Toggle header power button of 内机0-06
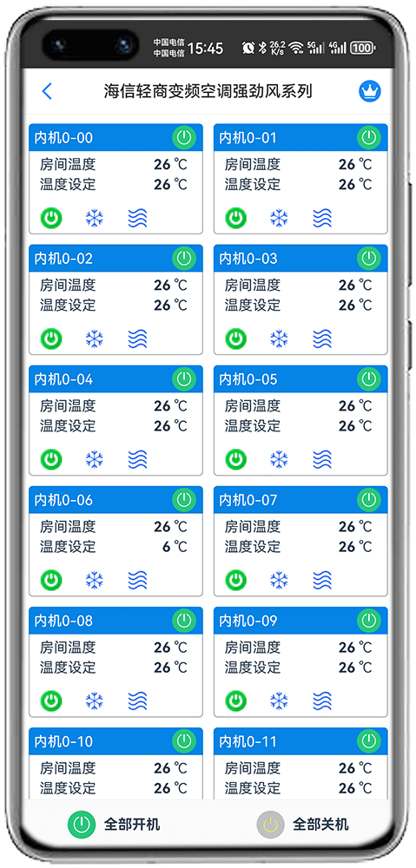This screenshot has width=416, height=868. point(184,500)
